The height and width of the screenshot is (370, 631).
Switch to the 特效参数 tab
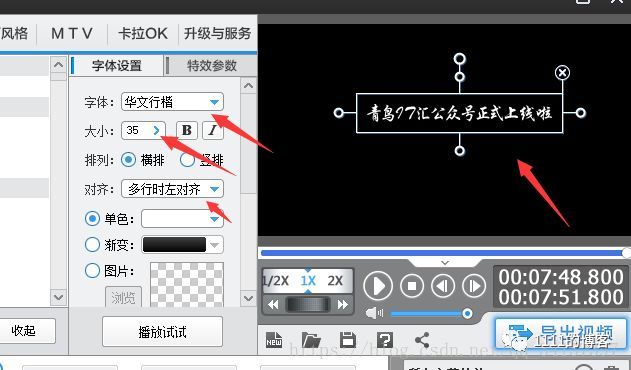(212, 66)
